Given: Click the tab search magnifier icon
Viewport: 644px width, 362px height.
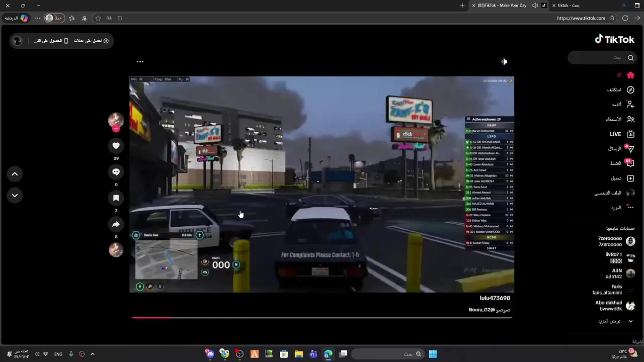Looking at the screenshot, I should pyautogui.click(x=624, y=6).
